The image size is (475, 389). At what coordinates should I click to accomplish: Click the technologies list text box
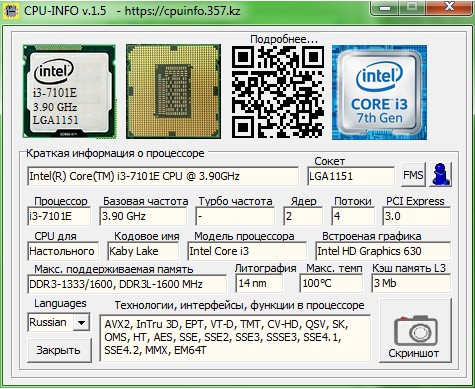[x=235, y=338]
